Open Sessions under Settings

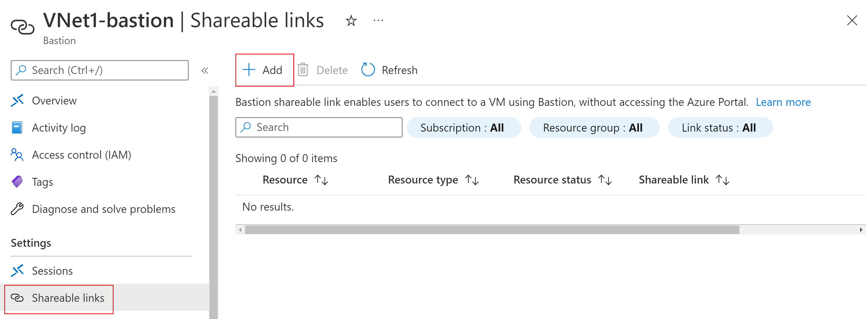(52, 270)
